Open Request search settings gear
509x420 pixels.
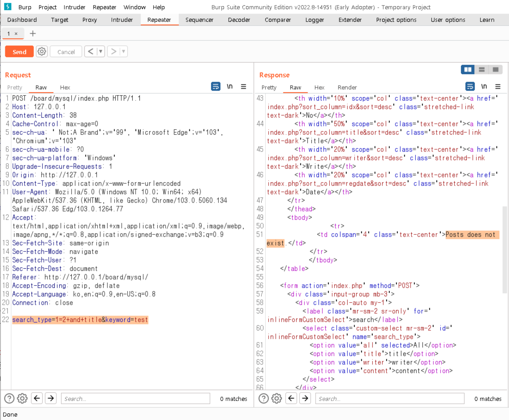pyautogui.click(x=22, y=398)
